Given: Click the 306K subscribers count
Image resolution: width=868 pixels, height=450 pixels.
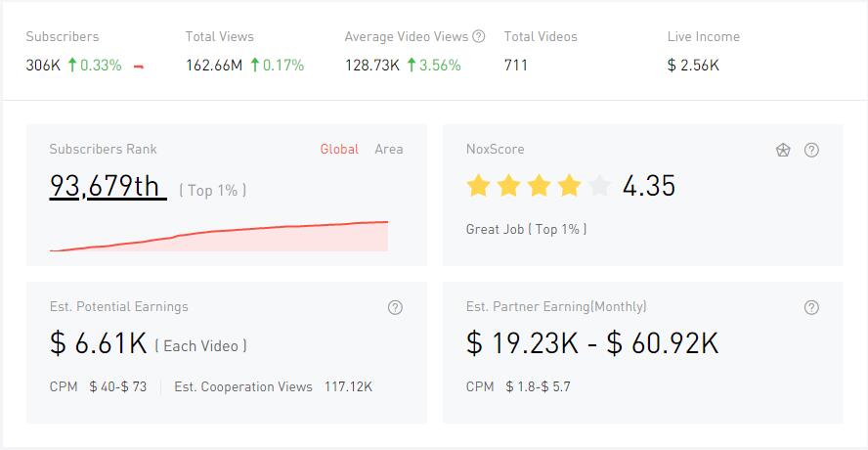Looking at the screenshot, I should (x=42, y=66).
